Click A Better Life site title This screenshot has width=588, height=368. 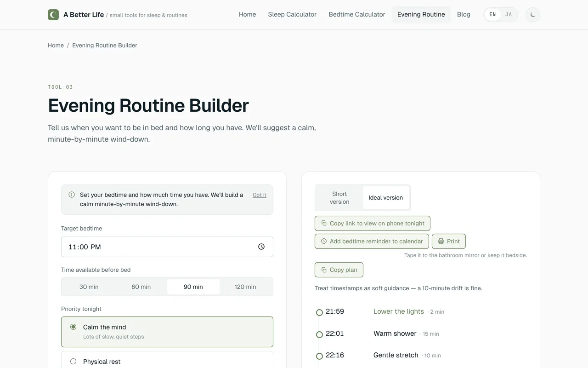pos(84,15)
